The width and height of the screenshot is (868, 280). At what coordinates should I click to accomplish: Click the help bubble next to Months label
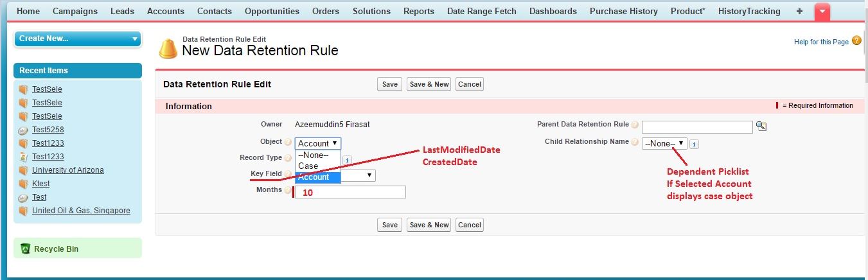[288, 190]
